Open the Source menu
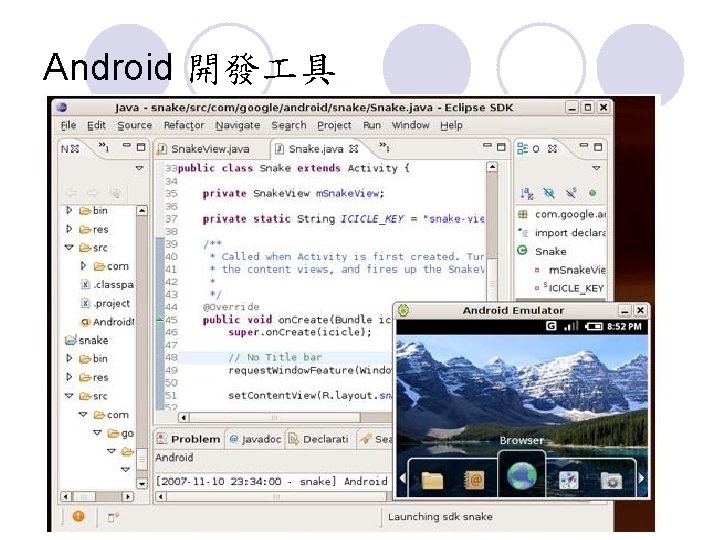This screenshot has height=540, width=720. [x=135, y=125]
